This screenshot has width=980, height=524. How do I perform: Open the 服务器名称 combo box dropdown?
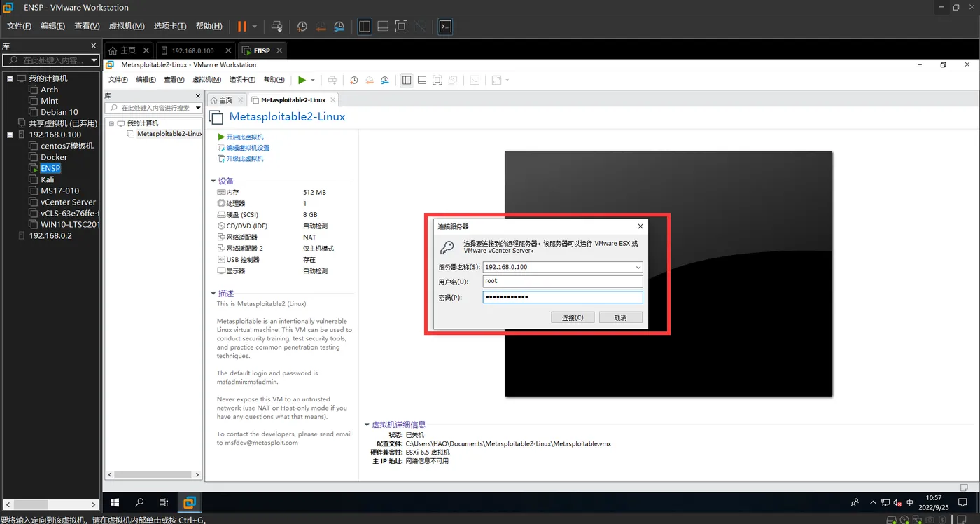[638, 267]
